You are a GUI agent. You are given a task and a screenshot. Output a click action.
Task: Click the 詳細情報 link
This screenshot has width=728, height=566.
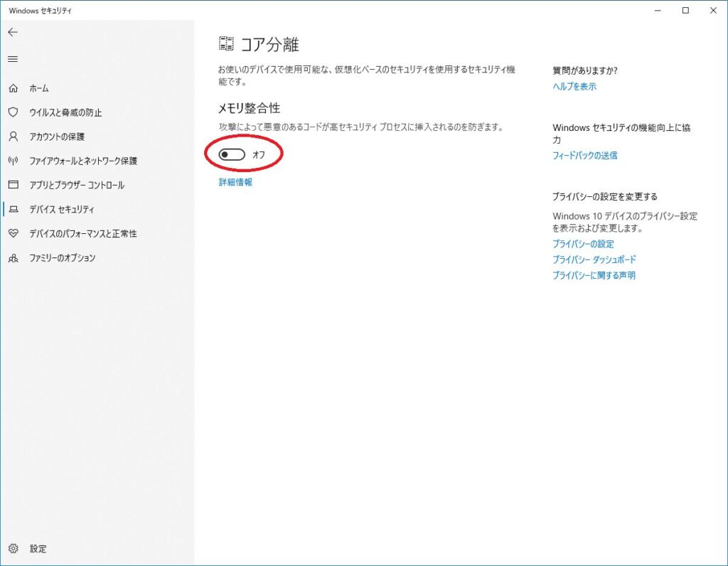pos(235,182)
